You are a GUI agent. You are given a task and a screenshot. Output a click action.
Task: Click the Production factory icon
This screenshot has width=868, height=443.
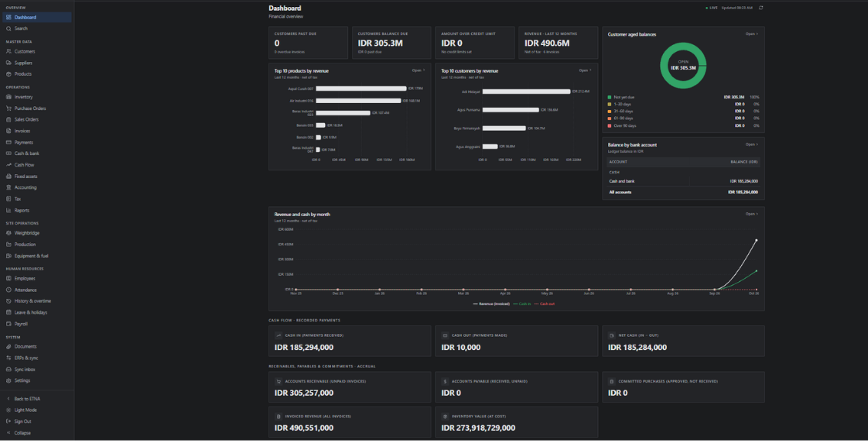pos(9,244)
